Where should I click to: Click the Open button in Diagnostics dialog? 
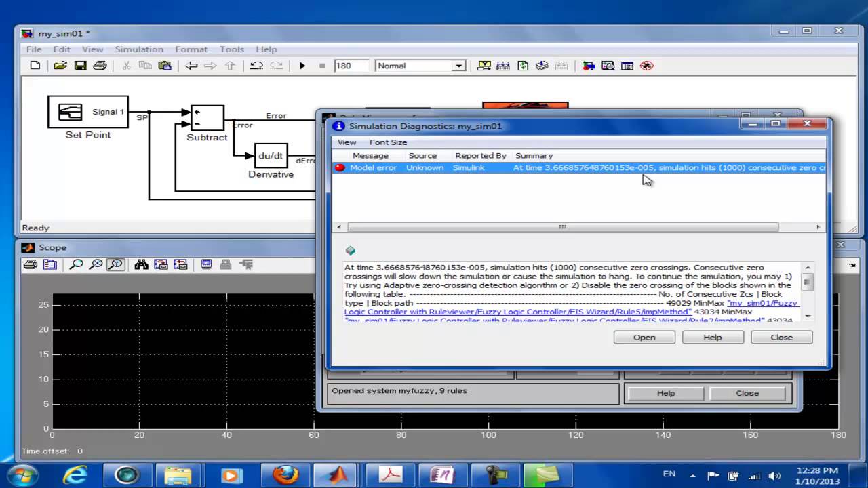tap(644, 337)
